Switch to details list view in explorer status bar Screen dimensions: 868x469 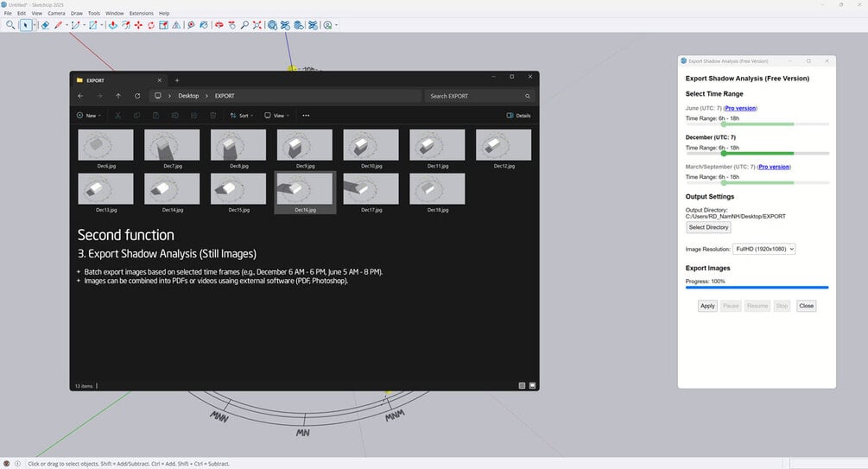tap(522, 386)
